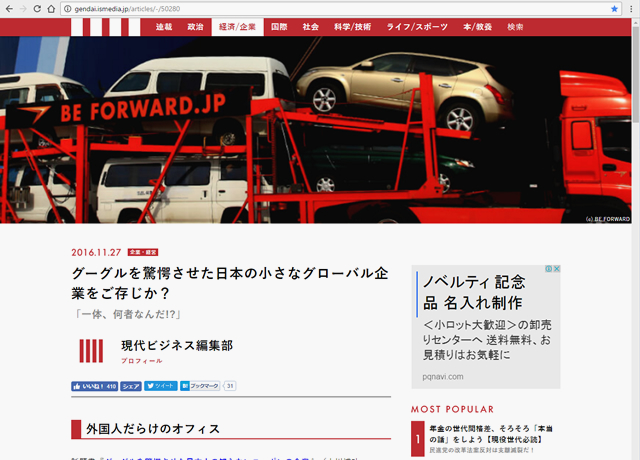
Task: Select the 経済/企業 navigation tab
Action: point(236,27)
